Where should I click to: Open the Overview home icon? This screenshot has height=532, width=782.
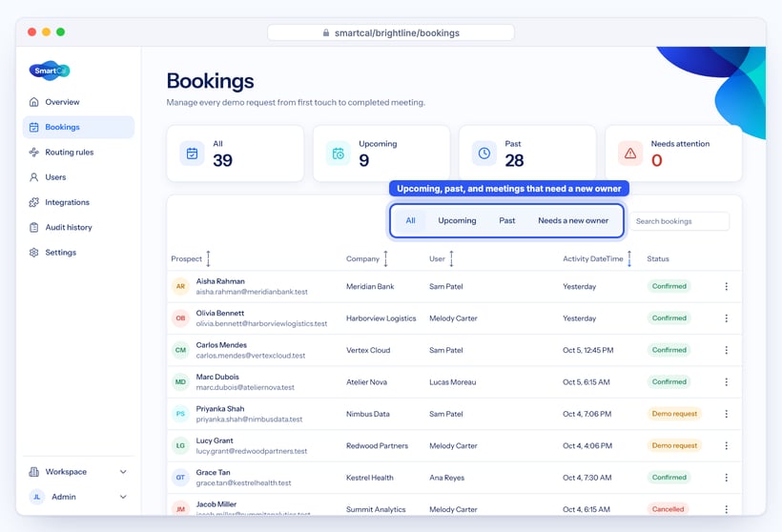[x=34, y=102]
